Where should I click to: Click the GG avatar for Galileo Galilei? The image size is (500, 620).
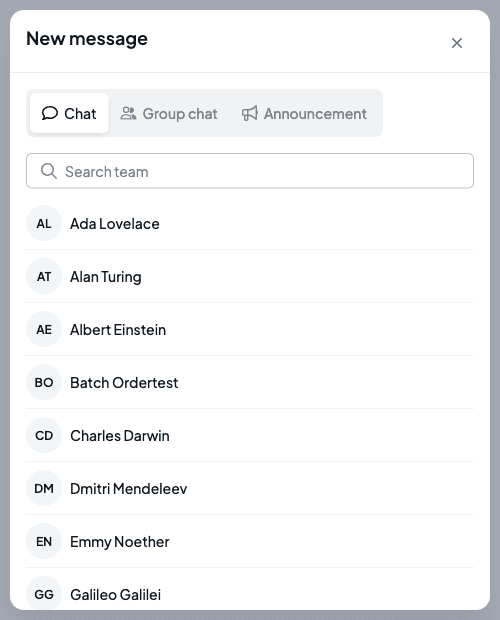point(44,593)
